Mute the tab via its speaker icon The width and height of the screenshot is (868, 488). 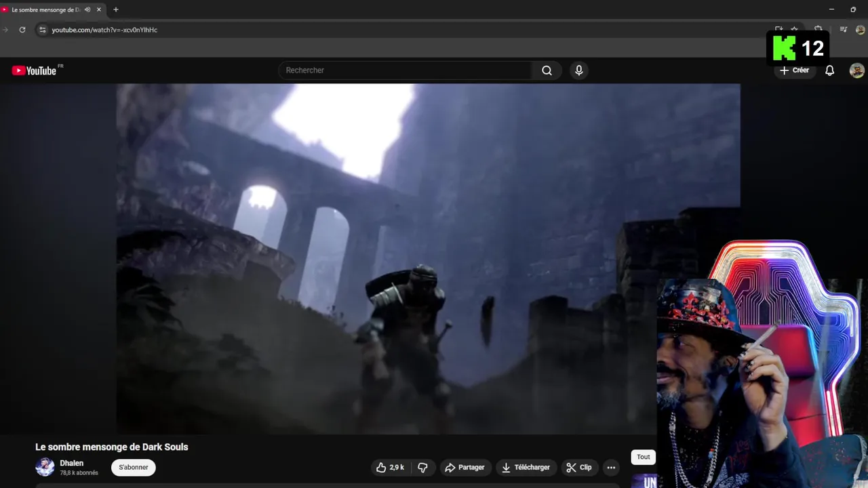[87, 9]
